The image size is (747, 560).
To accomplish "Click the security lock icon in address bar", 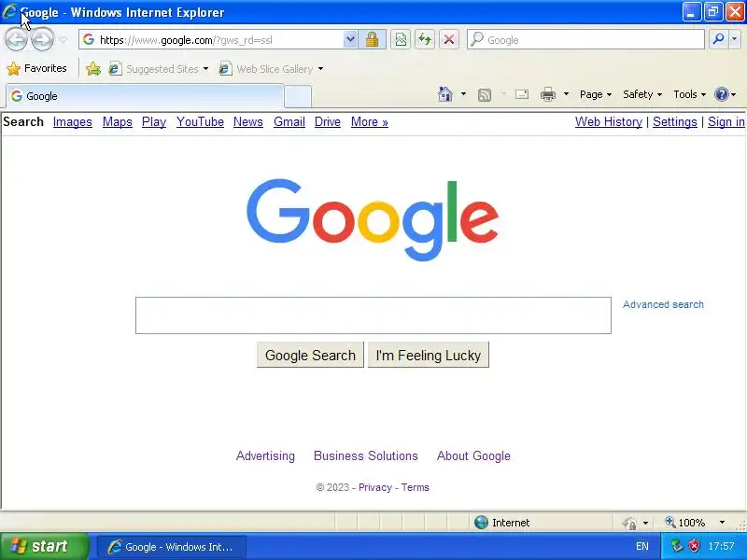I will coord(372,39).
